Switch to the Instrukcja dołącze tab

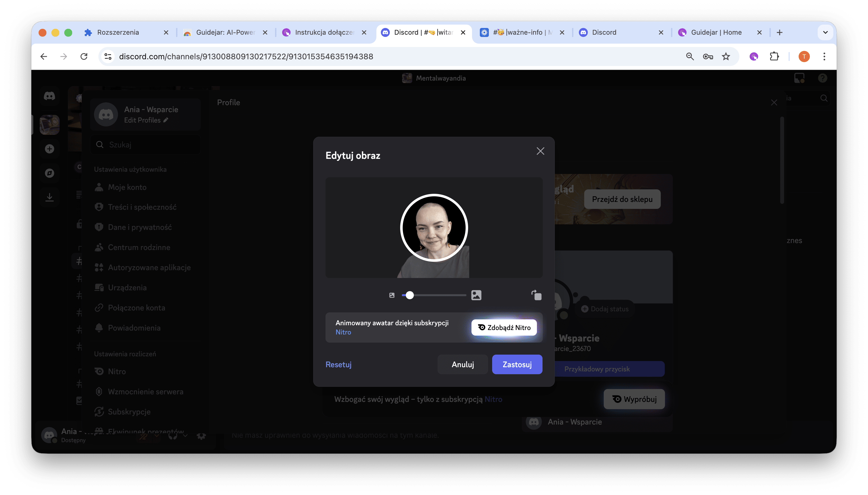click(x=325, y=32)
